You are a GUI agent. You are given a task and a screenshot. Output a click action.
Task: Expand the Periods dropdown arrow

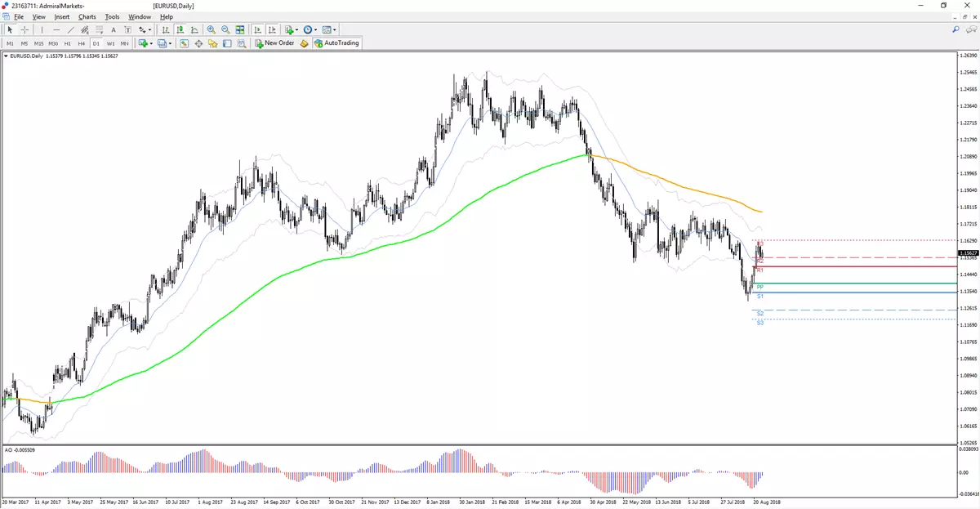click(316, 29)
